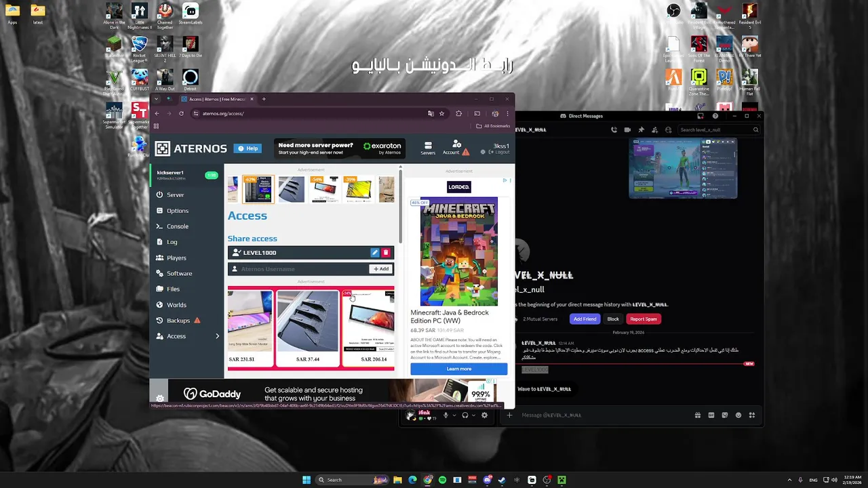The image size is (868, 488).
Task: Open the Fortnite screenshot in Discord chat
Action: [x=683, y=169]
